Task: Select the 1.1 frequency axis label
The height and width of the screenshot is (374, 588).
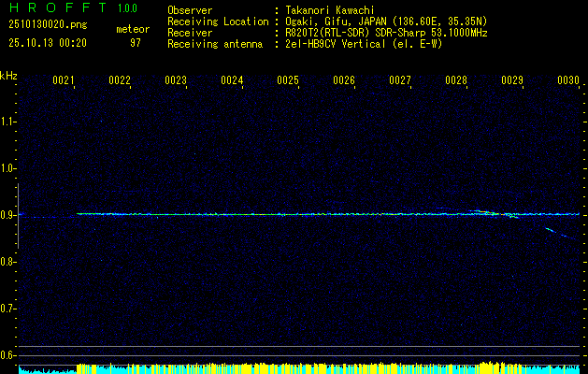Action: pos(8,121)
